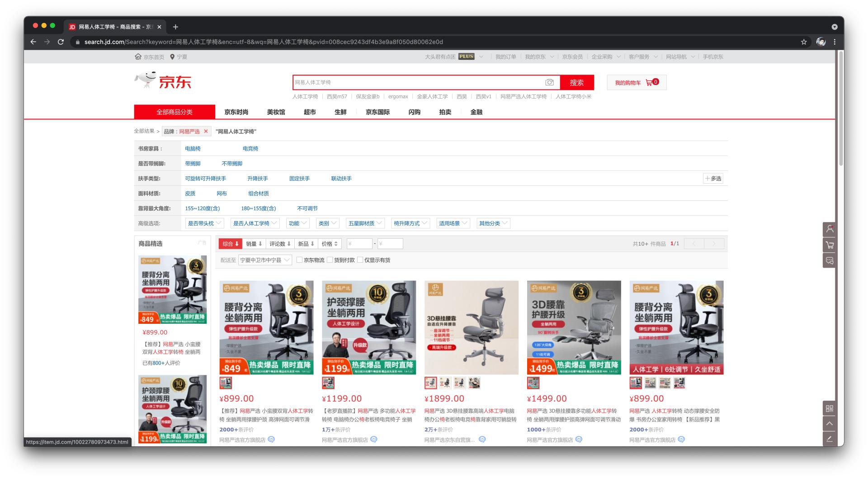Click the address bar URL

(264, 42)
